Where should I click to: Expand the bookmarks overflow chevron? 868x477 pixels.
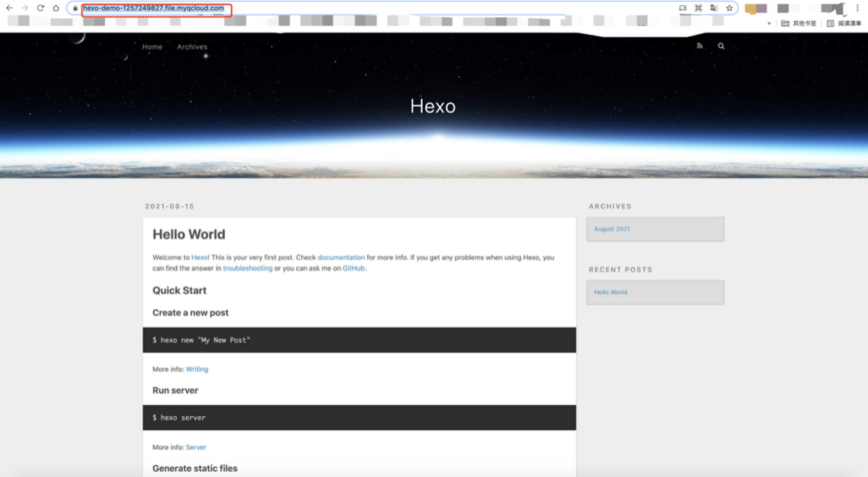769,23
